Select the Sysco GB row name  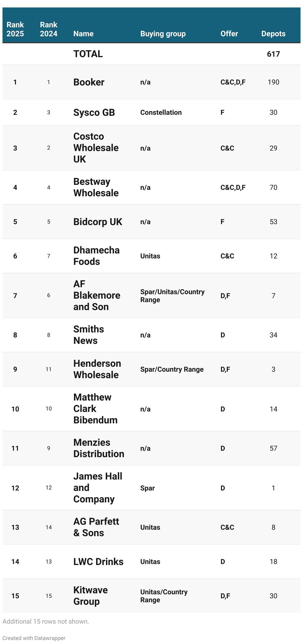pos(94,112)
